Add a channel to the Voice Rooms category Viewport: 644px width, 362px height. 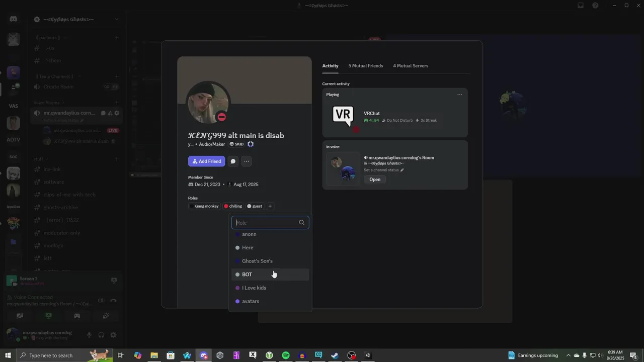[116, 103]
